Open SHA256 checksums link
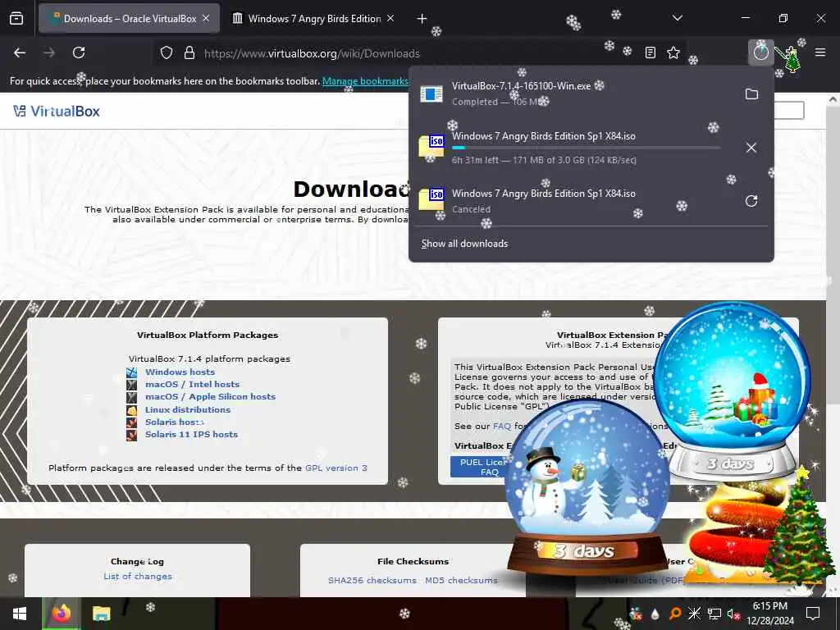The width and height of the screenshot is (840, 630). [372, 580]
